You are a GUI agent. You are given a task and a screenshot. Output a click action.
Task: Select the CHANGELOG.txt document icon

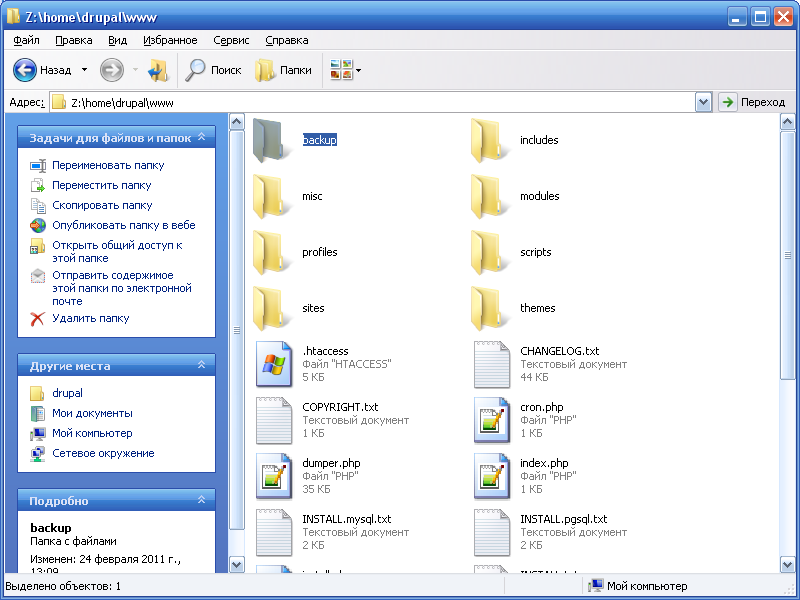pos(492,364)
